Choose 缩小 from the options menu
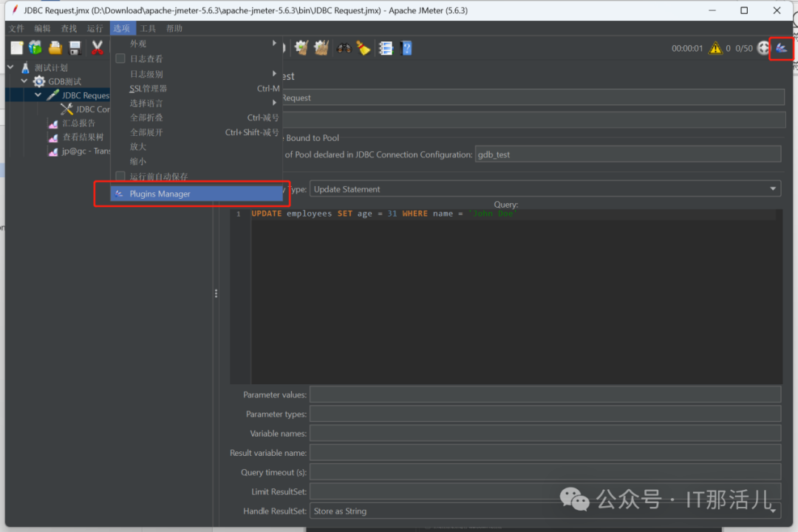Screen dimensions: 798x532 coord(196,161)
